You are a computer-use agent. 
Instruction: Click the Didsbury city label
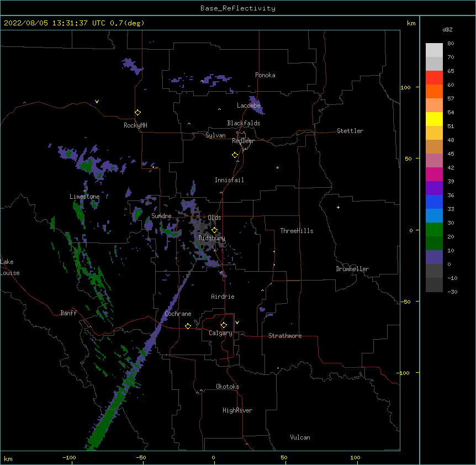(211, 238)
